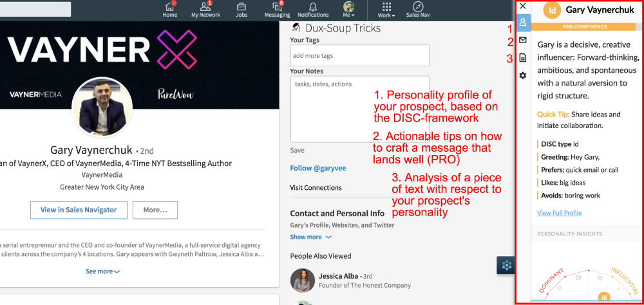This screenshot has height=305, width=644.
Task: Click the 90% Confidence bar
Action: 585,26
